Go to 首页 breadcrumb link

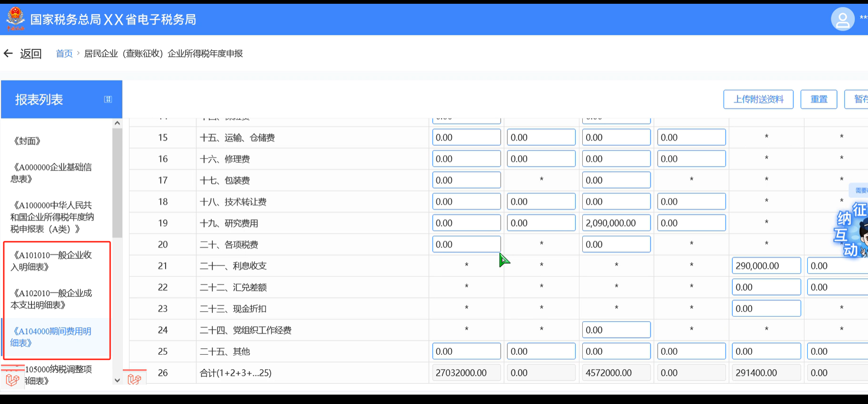click(64, 54)
